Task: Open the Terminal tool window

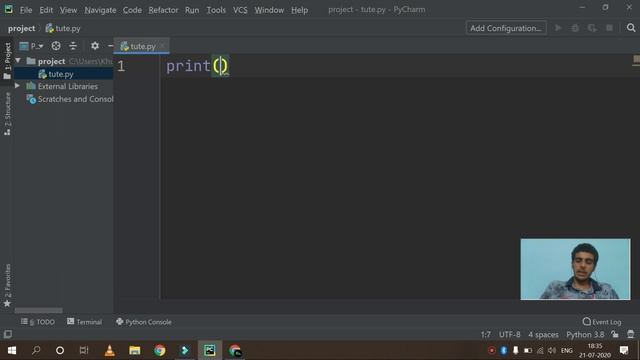Action: 84,322
